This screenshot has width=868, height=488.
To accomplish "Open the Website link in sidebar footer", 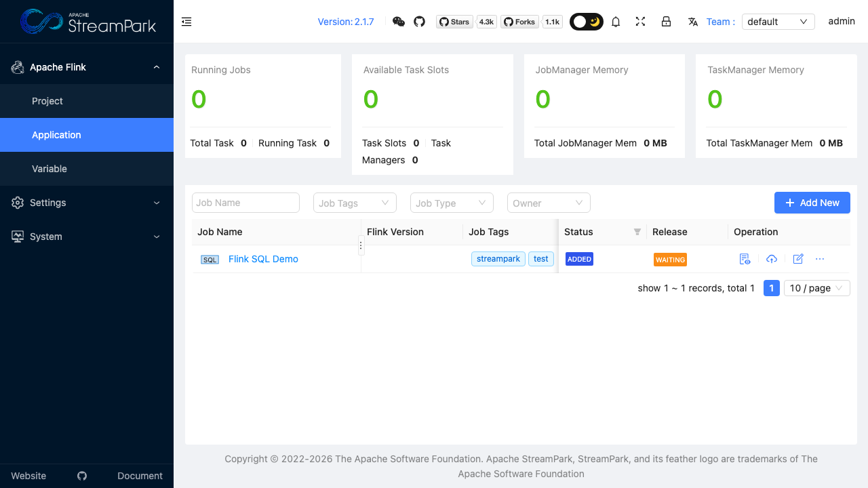I will coord(28,476).
